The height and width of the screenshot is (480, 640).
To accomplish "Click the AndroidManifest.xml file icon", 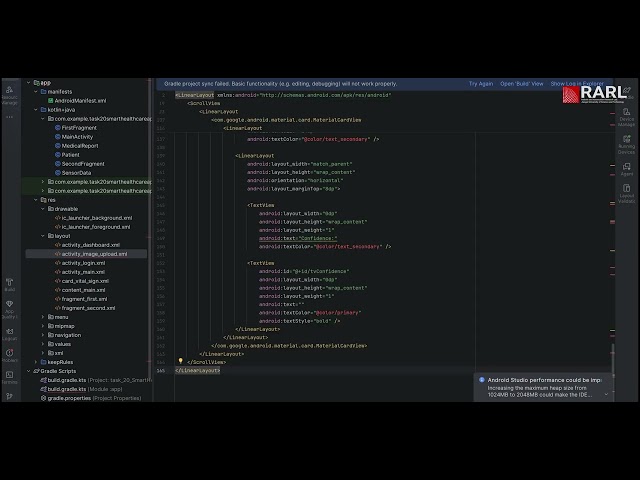I will coord(51,100).
